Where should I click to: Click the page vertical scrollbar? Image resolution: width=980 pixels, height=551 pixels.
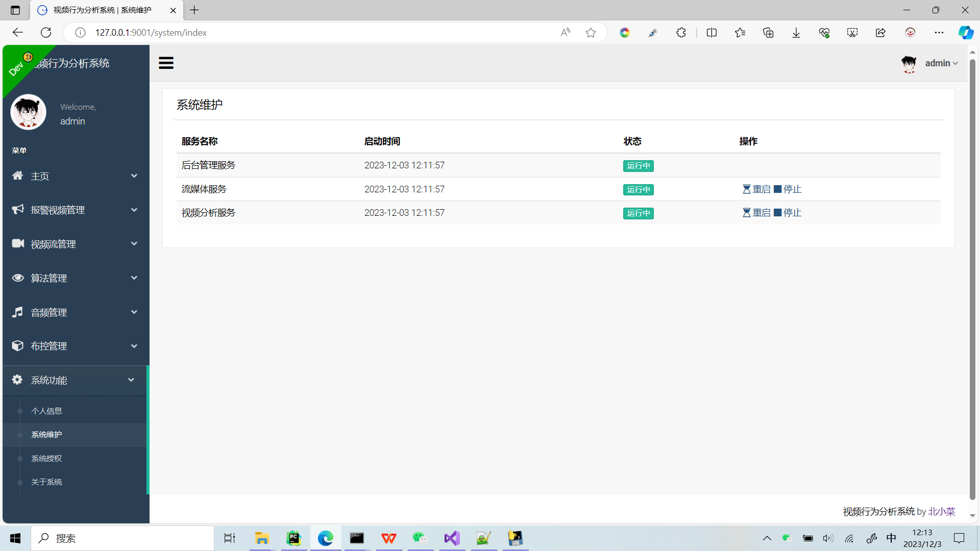[x=972, y=280]
